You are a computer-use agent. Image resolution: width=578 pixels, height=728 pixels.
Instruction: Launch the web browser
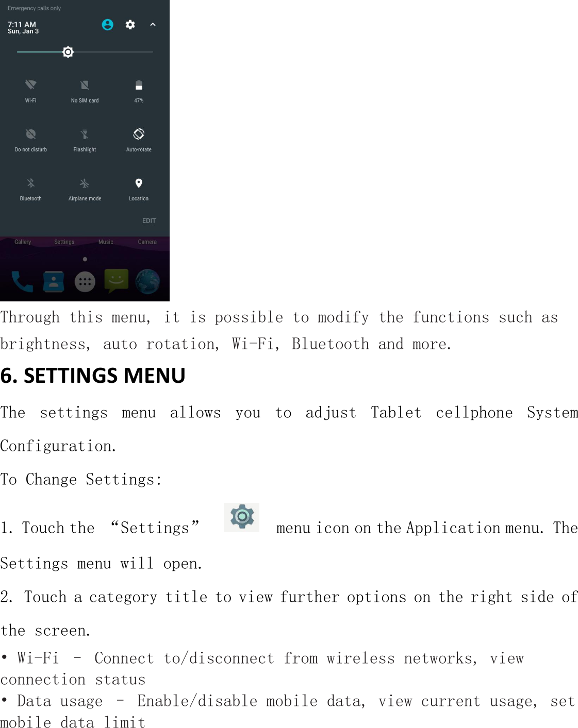[x=148, y=280]
